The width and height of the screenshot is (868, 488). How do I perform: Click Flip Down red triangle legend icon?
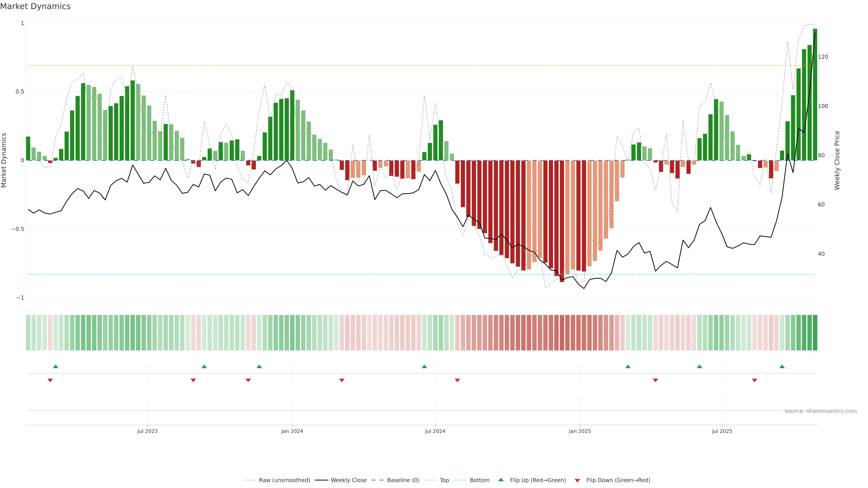pyautogui.click(x=577, y=480)
